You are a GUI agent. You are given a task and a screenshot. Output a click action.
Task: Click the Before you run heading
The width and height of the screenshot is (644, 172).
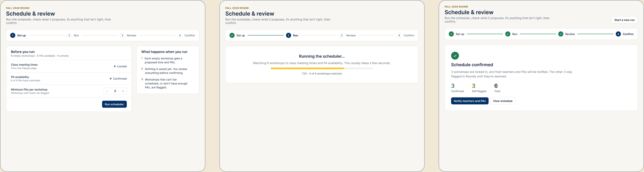(x=23, y=52)
